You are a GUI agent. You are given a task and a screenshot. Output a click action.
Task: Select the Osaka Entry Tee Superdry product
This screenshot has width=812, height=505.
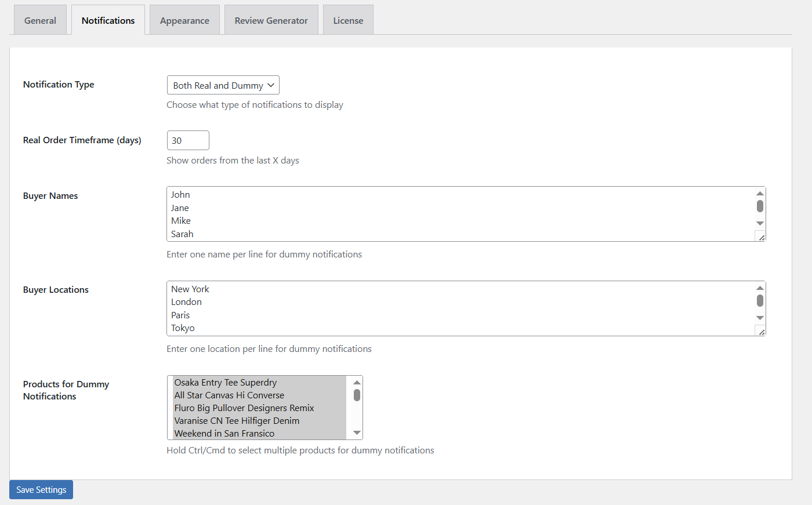coord(225,382)
